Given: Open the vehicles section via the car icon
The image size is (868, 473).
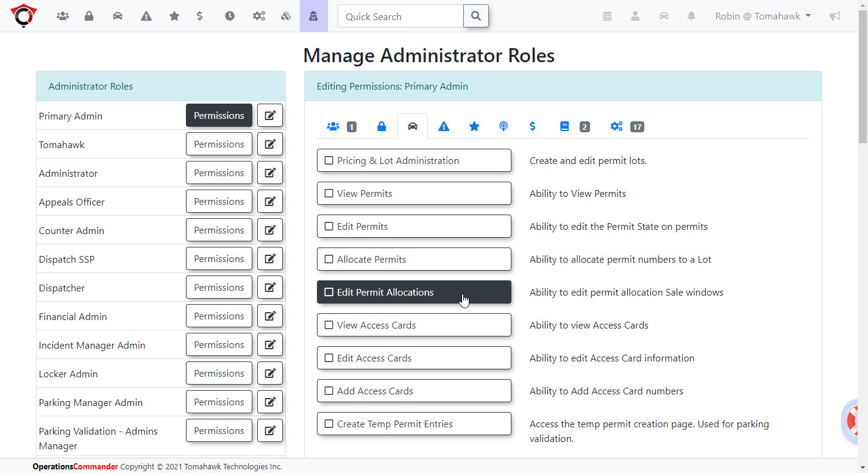Looking at the screenshot, I should coord(118,16).
